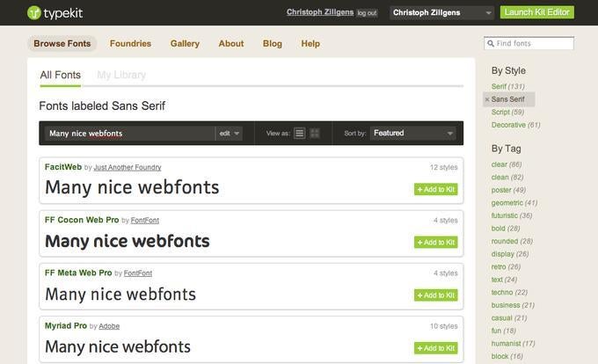Click the Typekit logo
Image resolution: width=598 pixels, height=364 pixels.
(x=55, y=13)
